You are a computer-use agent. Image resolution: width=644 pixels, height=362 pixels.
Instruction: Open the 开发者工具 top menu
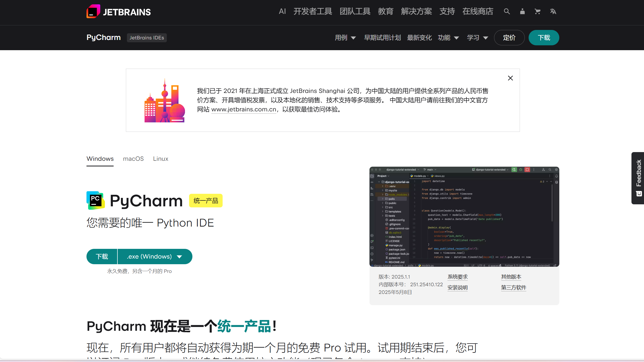pos(313,12)
